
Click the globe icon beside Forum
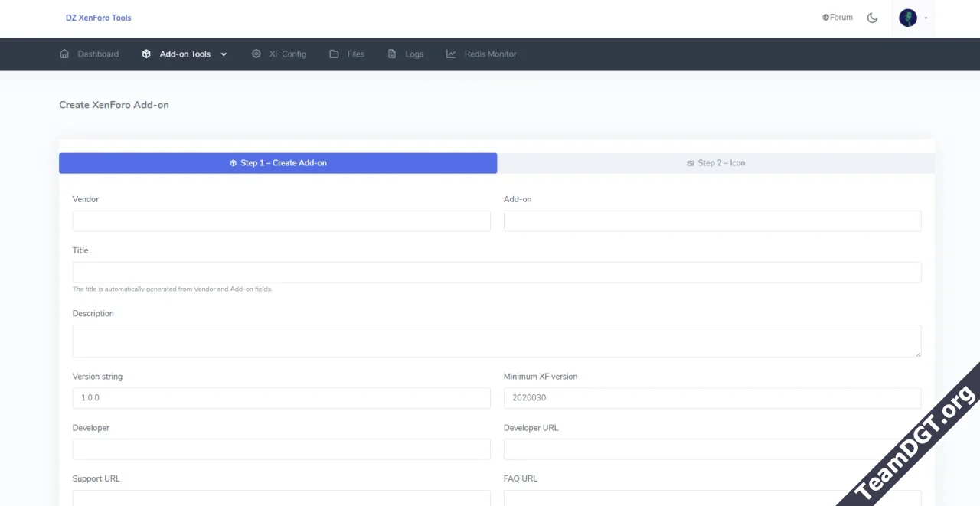pos(825,18)
